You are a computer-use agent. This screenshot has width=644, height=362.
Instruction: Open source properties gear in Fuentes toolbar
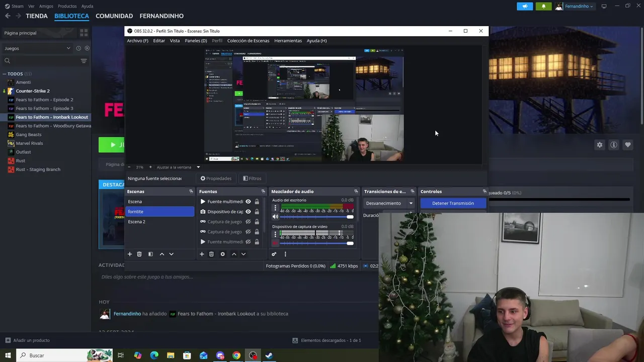point(223,254)
